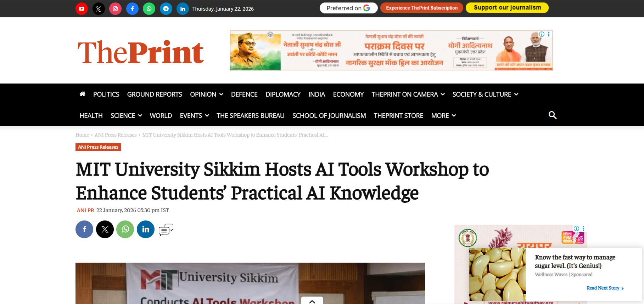Click garlic thumbnail in sponsored card
Viewport: 644px width, 304px height.
(x=498, y=274)
